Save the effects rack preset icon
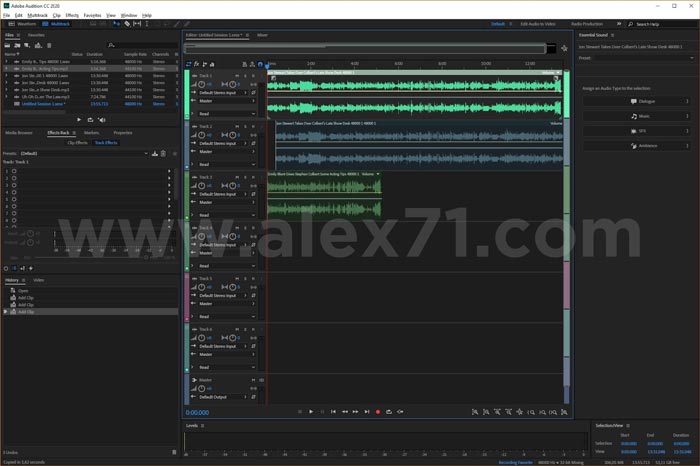This screenshot has height=466, width=700. coord(155,154)
